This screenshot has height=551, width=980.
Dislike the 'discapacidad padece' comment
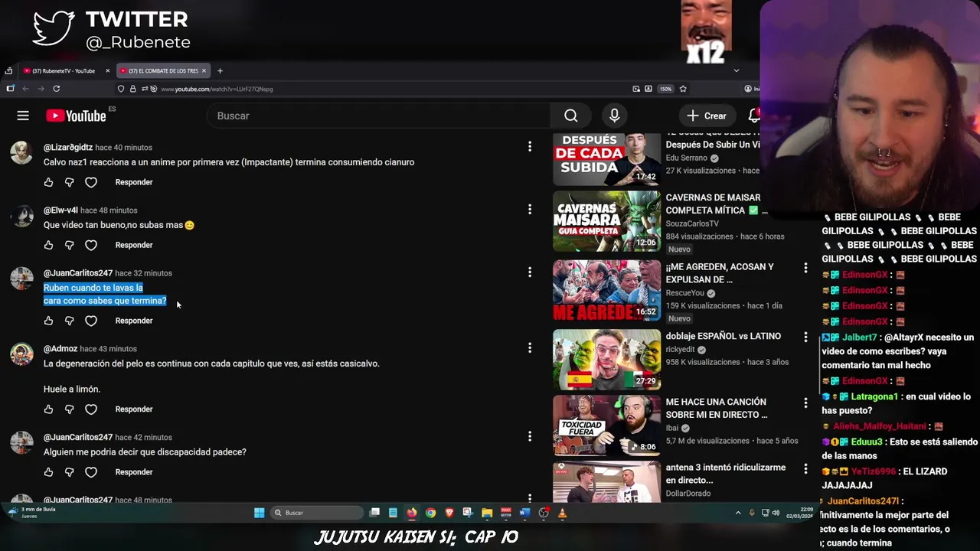[69, 472]
